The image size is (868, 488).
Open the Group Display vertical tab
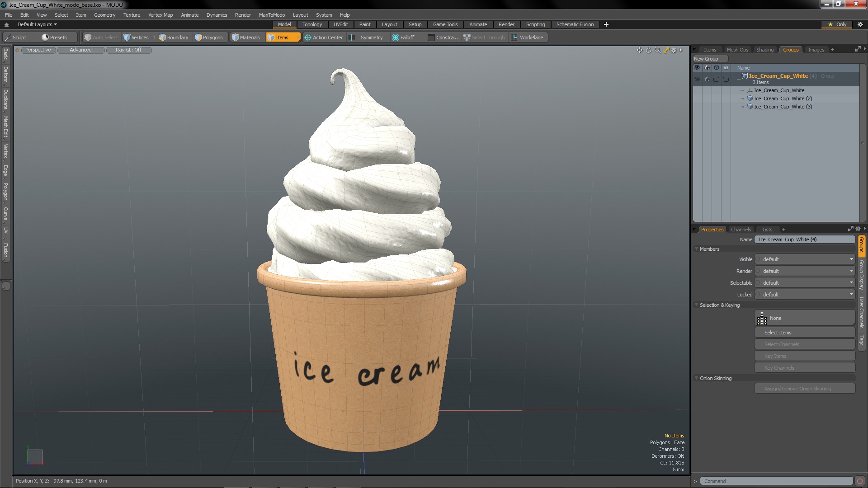pyautogui.click(x=861, y=275)
